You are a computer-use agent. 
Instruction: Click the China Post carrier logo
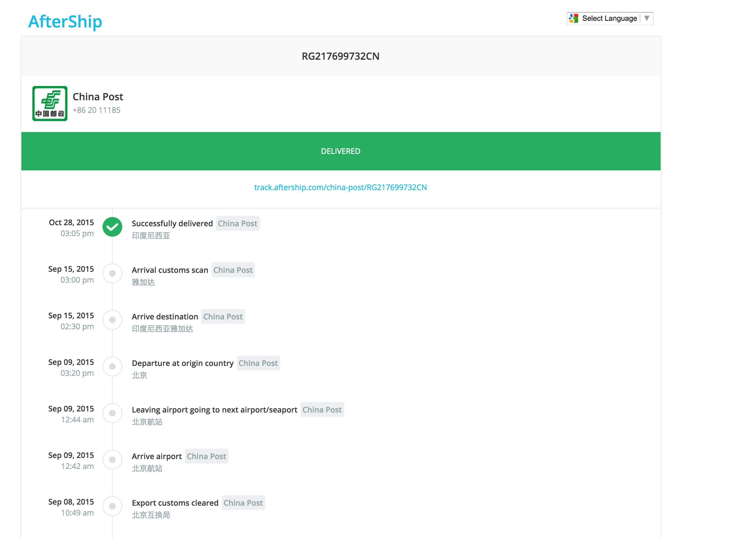(50, 103)
